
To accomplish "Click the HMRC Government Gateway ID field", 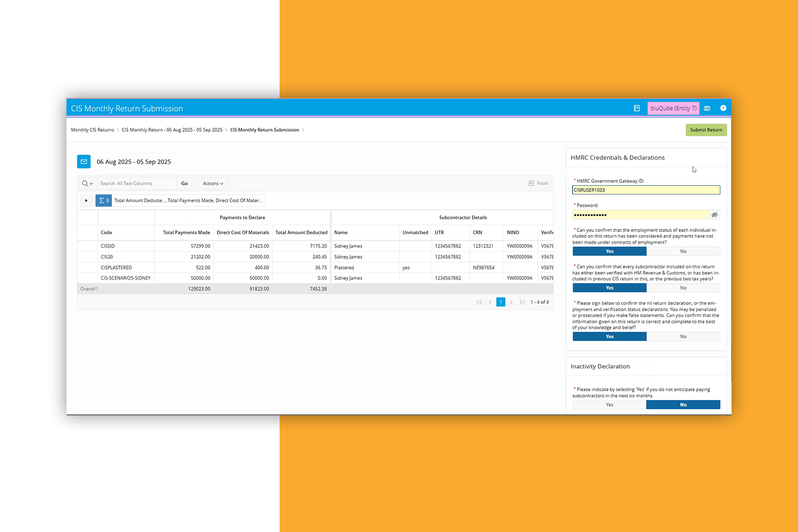I will pyautogui.click(x=646, y=190).
